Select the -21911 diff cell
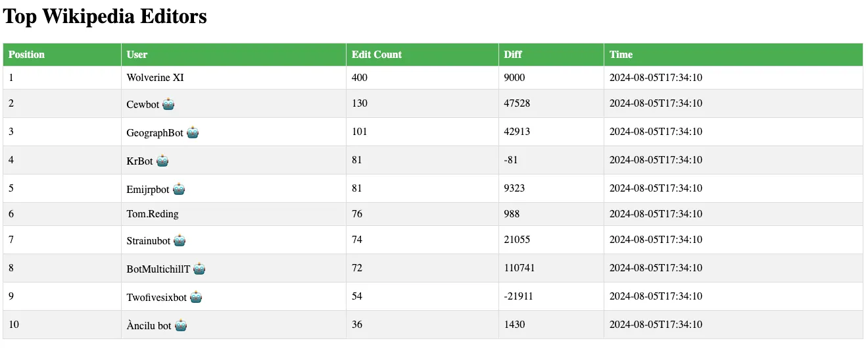The height and width of the screenshot is (349, 868). click(519, 296)
